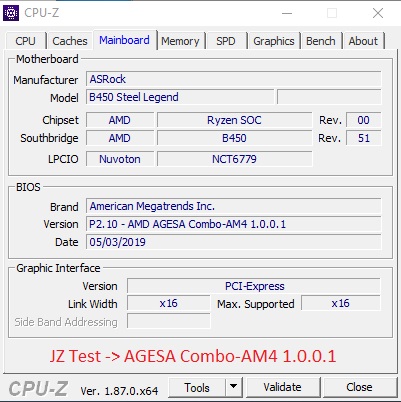Click the Manufacturer field showing ASRock

234,79
